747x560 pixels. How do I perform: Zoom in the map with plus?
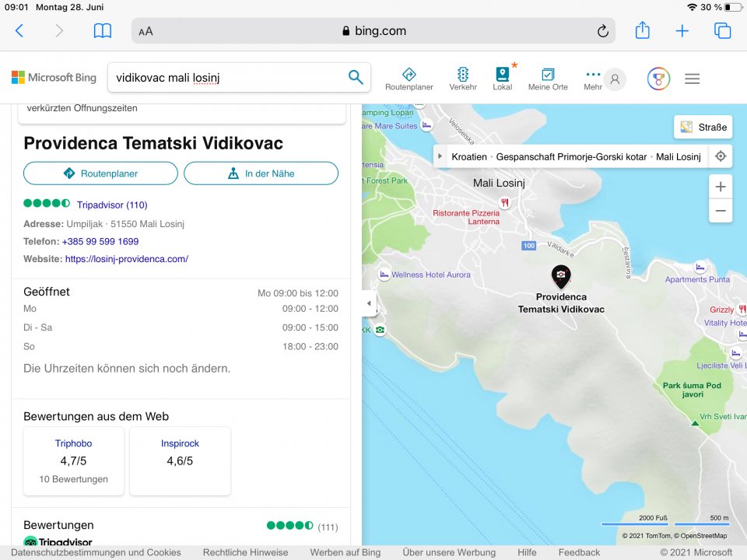tap(721, 187)
